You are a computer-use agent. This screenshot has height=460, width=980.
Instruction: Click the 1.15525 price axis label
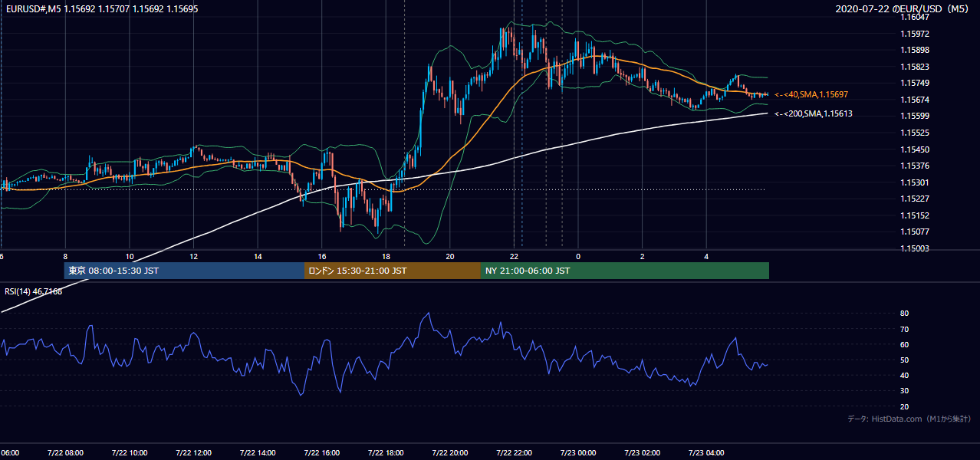click(915, 133)
